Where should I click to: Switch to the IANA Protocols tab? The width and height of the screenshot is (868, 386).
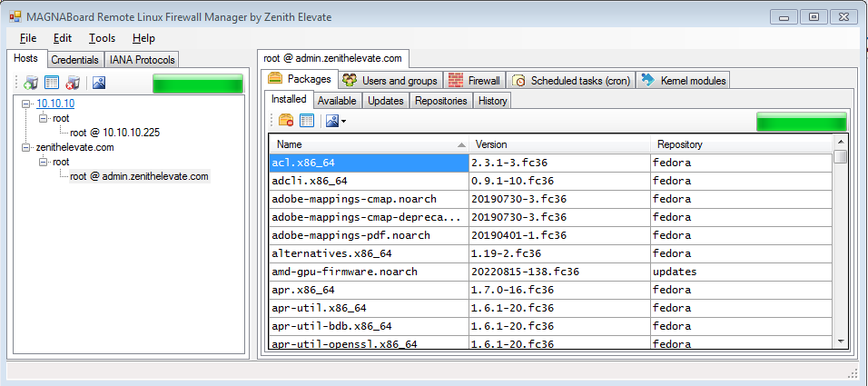tap(143, 60)
